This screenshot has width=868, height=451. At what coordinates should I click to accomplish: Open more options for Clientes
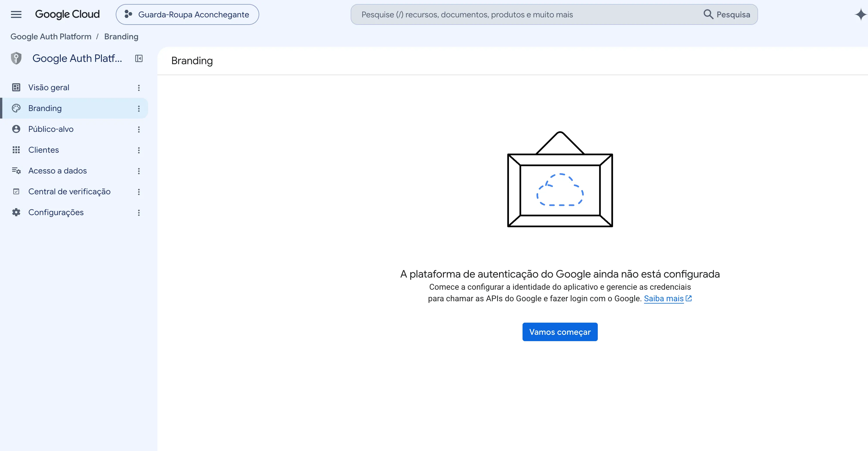[139, 150]
